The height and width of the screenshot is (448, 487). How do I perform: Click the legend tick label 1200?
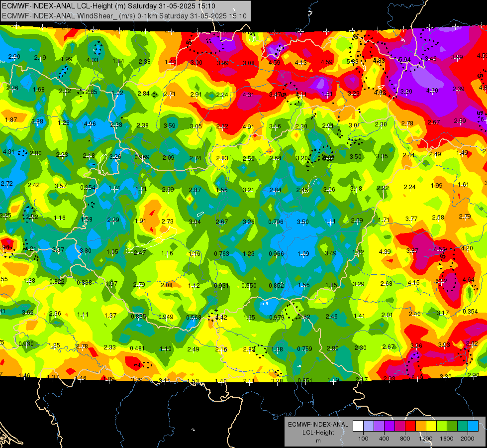coord(425,439)
